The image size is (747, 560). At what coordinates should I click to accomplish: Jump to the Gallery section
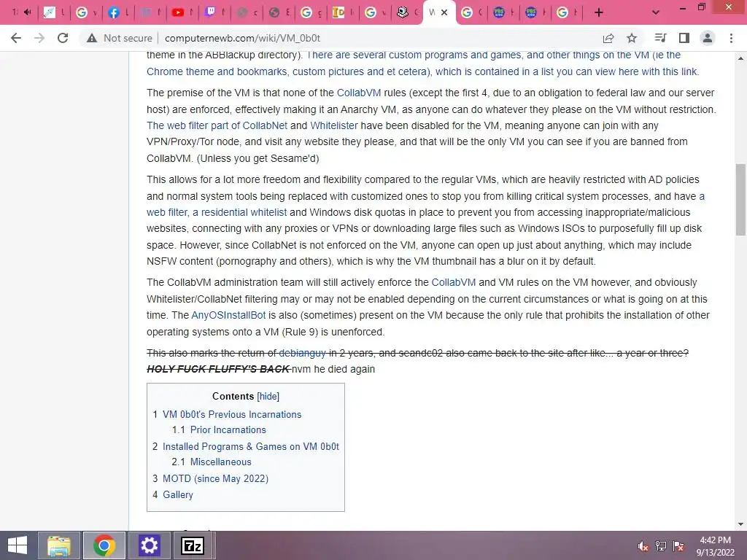[x=178, y=495]
